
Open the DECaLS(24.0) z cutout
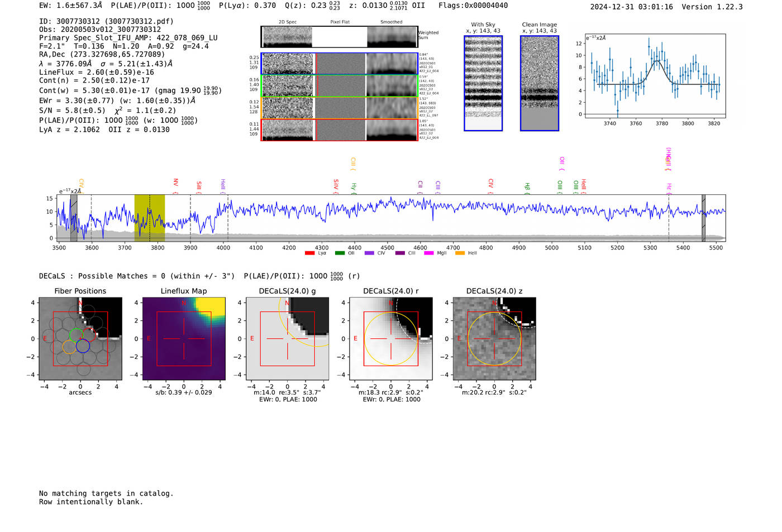tap(494, 339)
